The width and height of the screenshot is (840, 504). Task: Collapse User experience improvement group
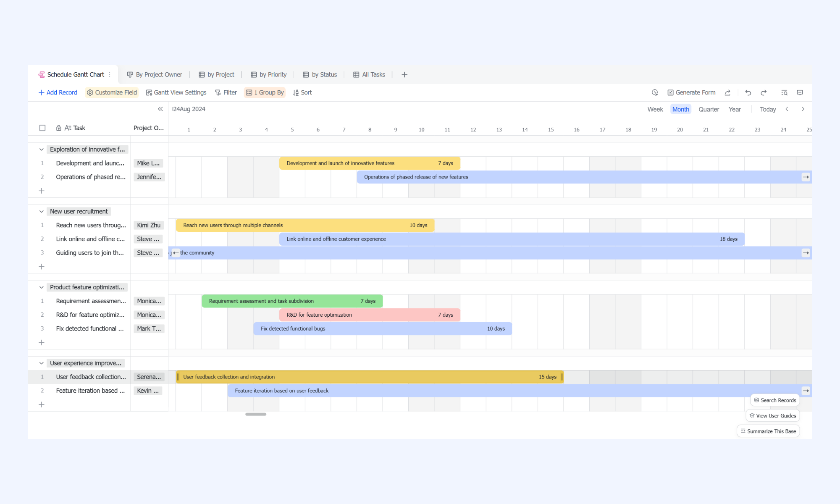[x=41, y=363]
